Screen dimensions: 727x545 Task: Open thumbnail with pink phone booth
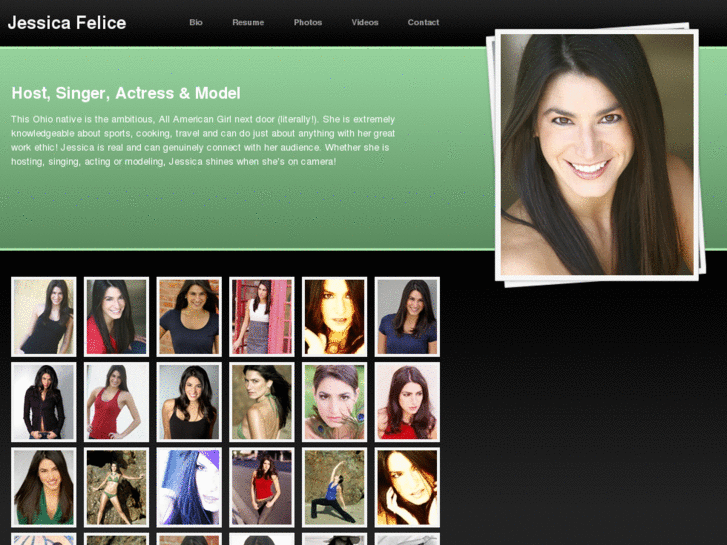262,317
